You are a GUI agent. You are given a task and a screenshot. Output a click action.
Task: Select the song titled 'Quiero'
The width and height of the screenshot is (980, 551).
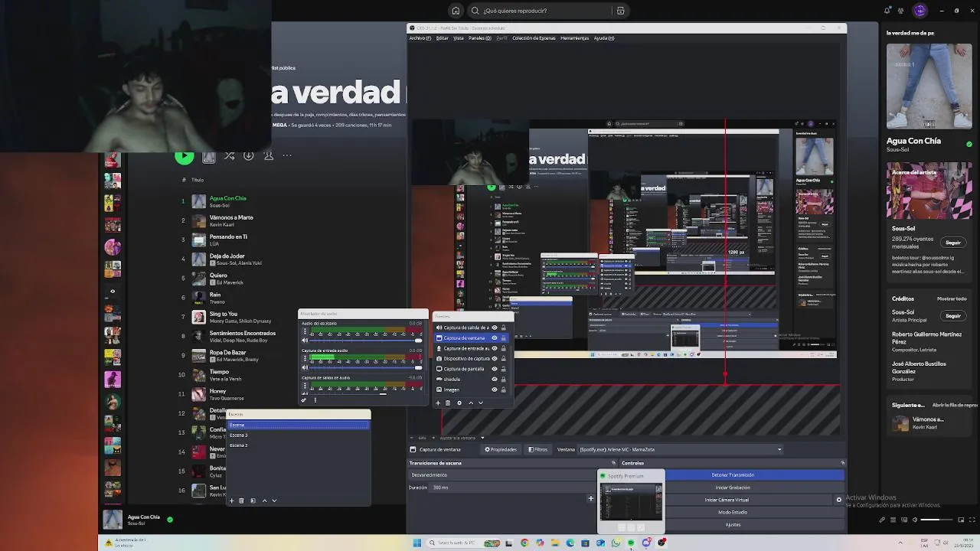(x=218, y=275)
